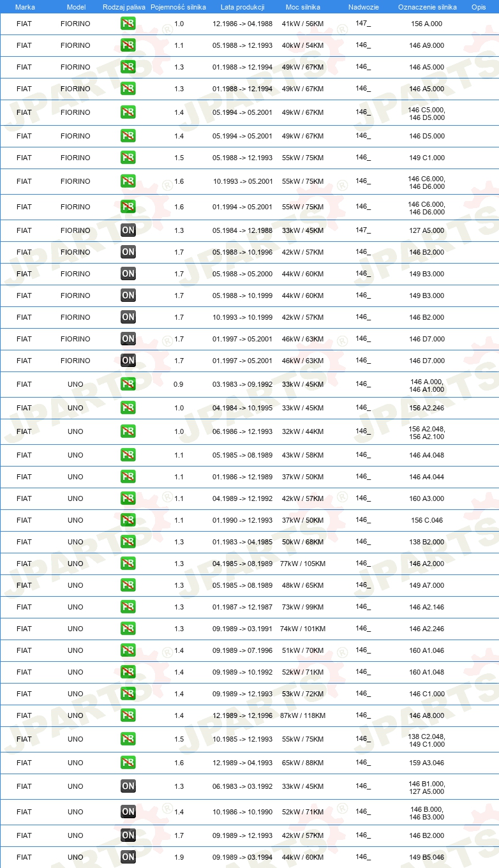The width and height of the screenshot is (499, 868).
Task: Select power cell '53kW / 72KM'
Action: (303, 694)
